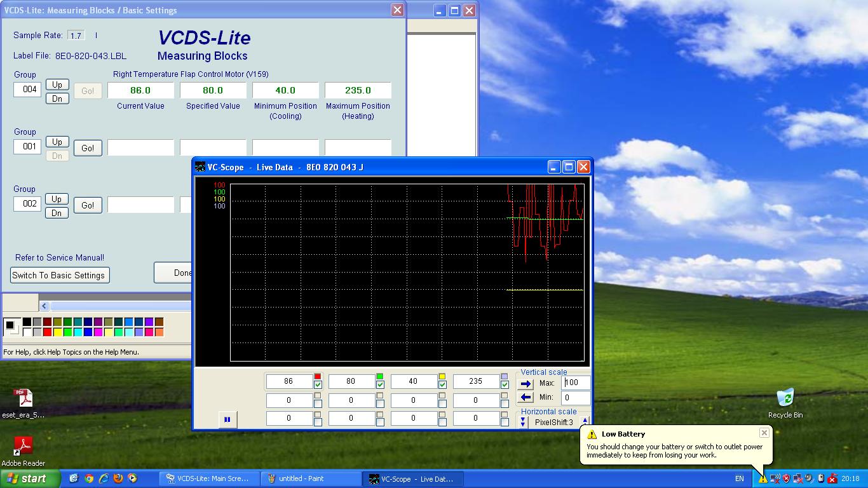Click the Min vertical scale field
This screenshot has height=488, width=868.
[576, 397]
